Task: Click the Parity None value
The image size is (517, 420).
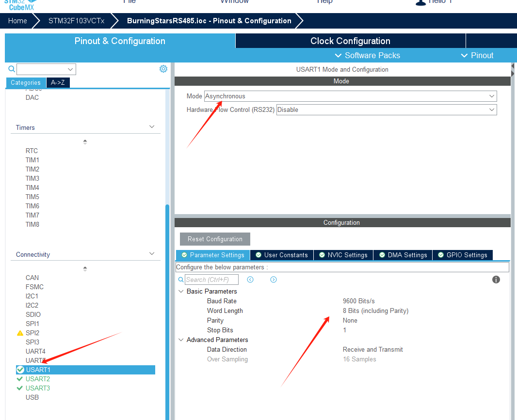Action: point(350,321)
